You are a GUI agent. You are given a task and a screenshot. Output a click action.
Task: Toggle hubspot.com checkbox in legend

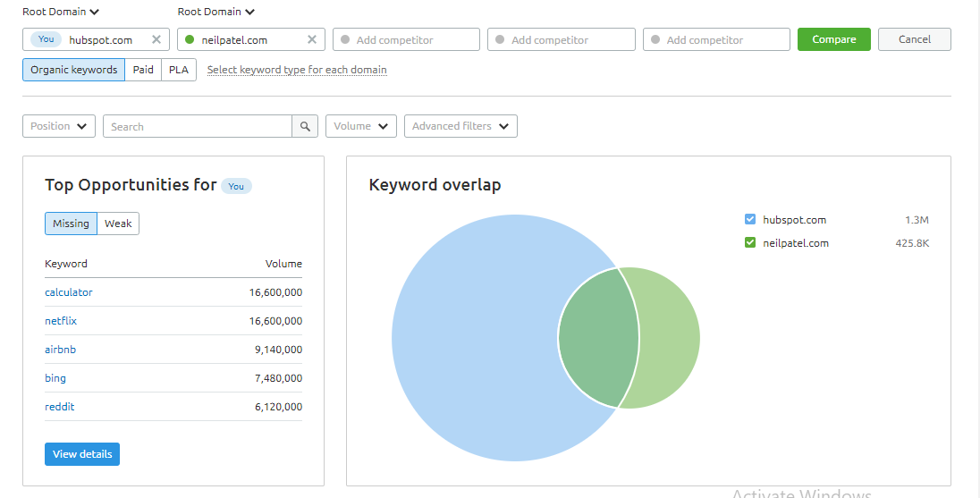click(750, 219)
